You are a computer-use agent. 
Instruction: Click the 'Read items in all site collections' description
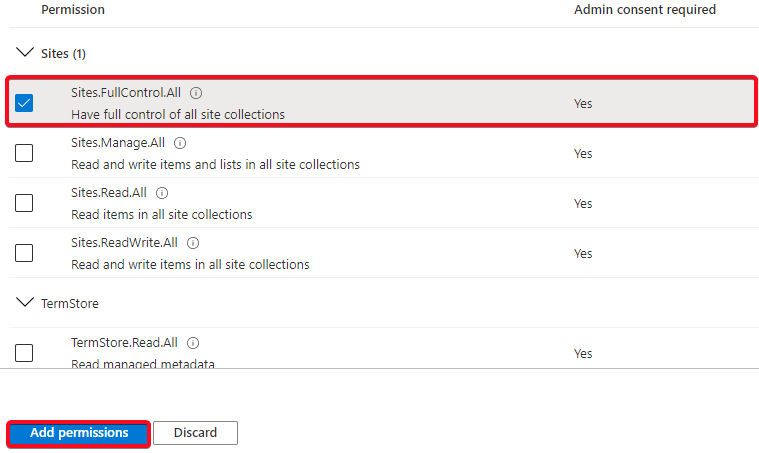162,214
